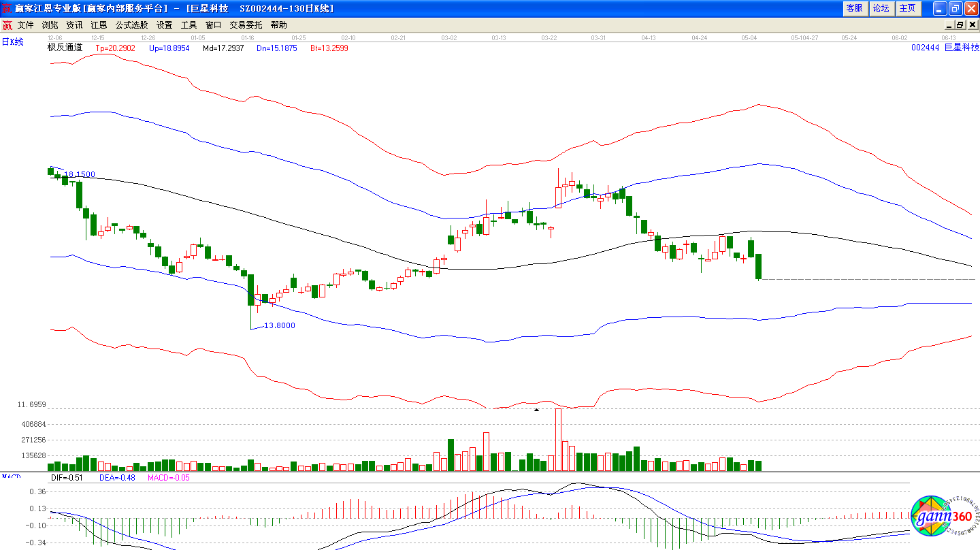Open the 浏览 menu
980x550 pixels.
click(x=50, y=25)
